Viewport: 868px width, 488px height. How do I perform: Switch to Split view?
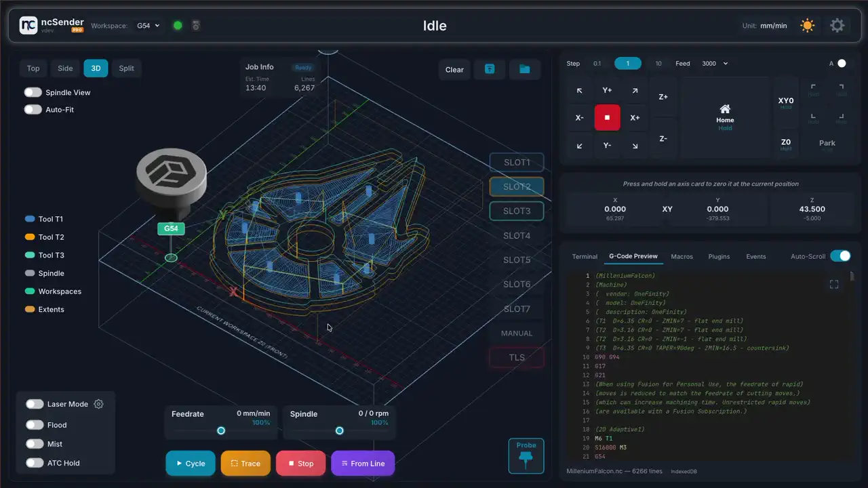pos(127,68)
